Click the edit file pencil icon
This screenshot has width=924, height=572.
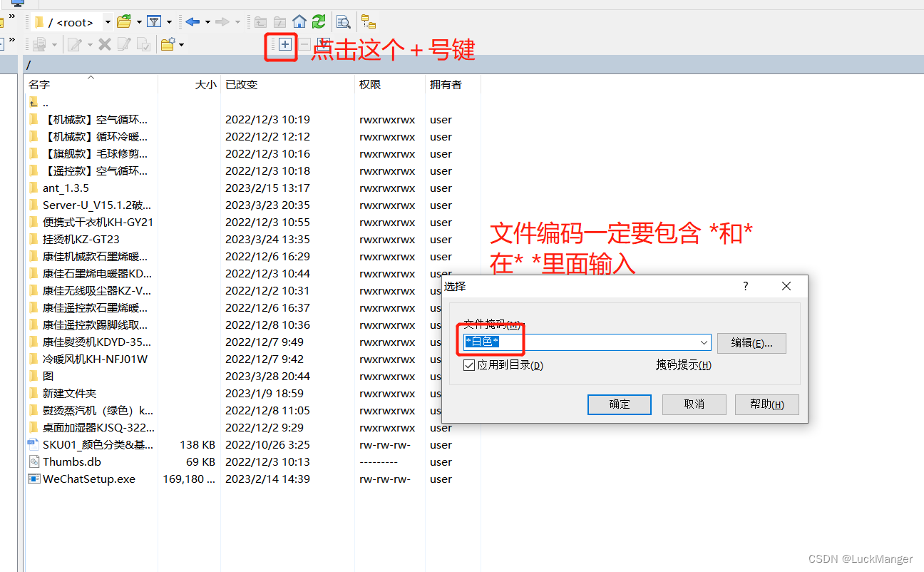[x=74, y=44]
